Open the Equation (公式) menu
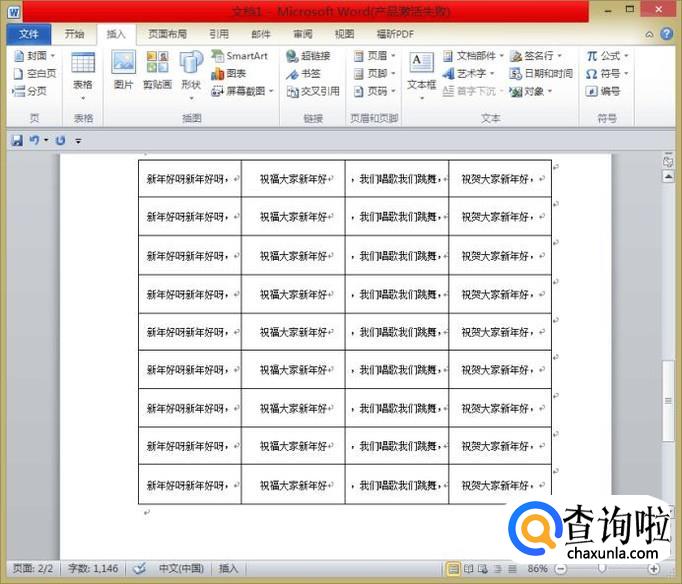Image resolution: width=682 pixels, height=584 pixels. click(x=607, y=56)
